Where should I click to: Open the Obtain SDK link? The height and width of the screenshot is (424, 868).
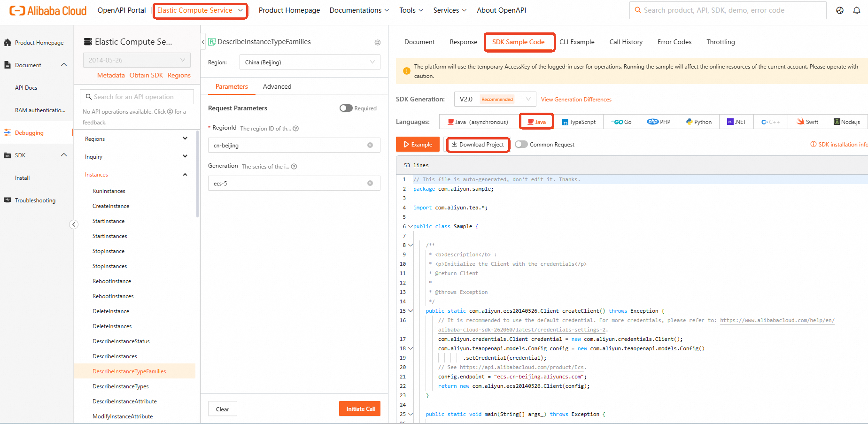146,75
